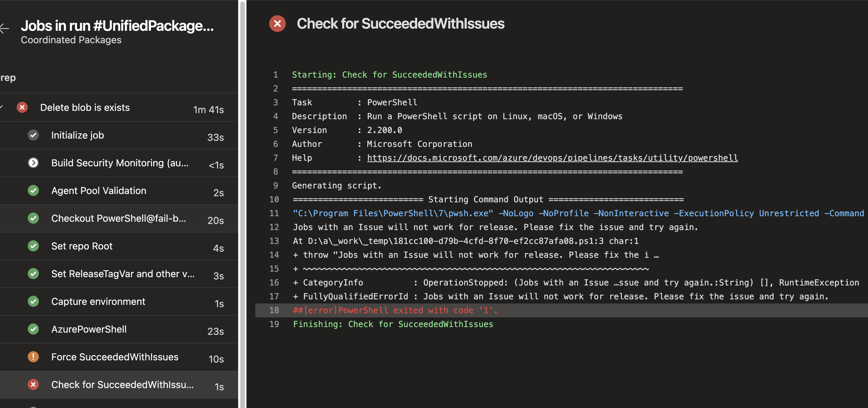This screenshot has height=408, width=868.
Task: Click the 2s duration of Agent Pool Validation
Action: [x=219, y=193]
